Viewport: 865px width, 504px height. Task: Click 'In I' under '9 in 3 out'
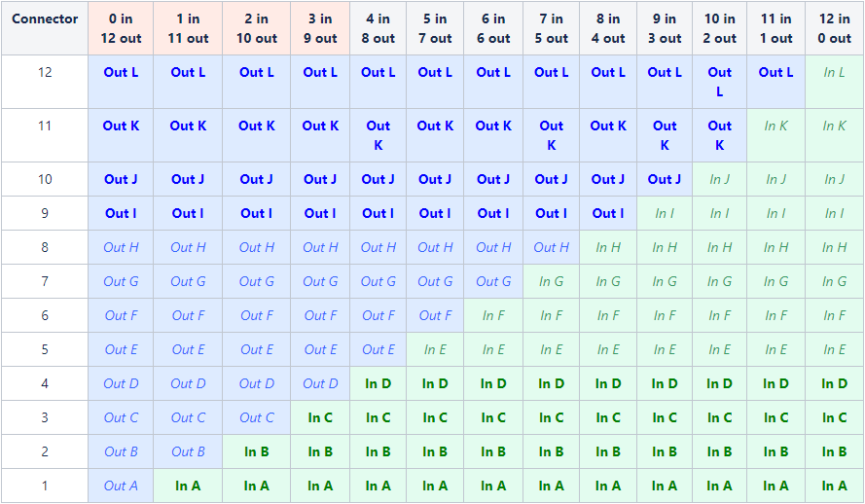point(665,213)
